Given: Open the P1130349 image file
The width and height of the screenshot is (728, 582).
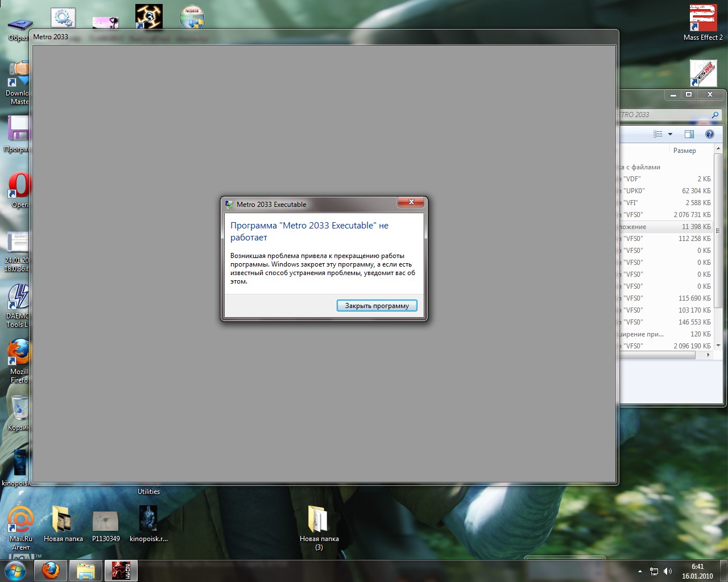Looking at the screenshot, I should pyautogui.click(x=106, y=526).
